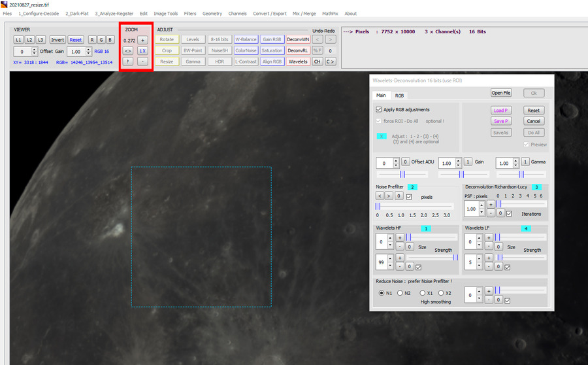
Task: Toggle the Deconvolution Iterations checkbox
Action: point(509,214)
